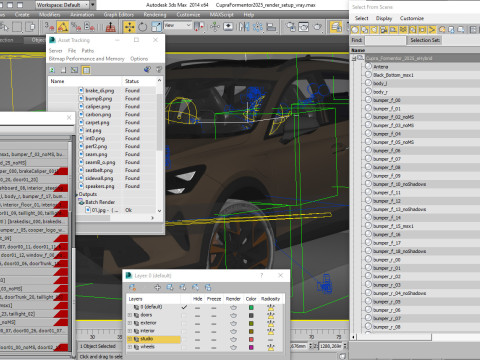480x360 pixels.
Task: Toggle Hide for the studio layer
Action: pos(197,339)
